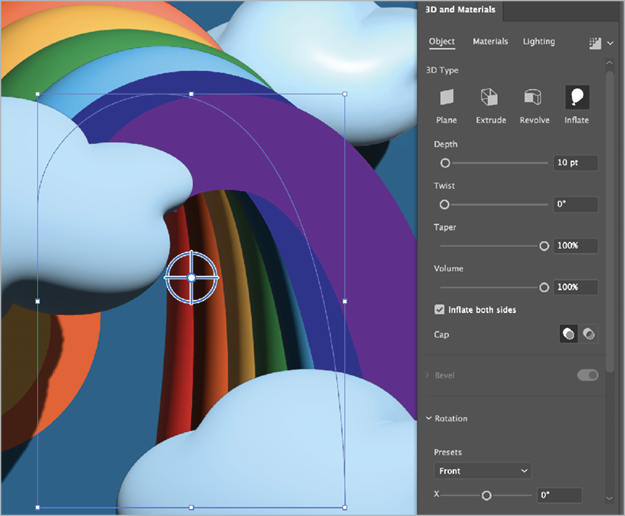
Task: Select the Revolve 3D type icon
Action: [x=533, y=98]
